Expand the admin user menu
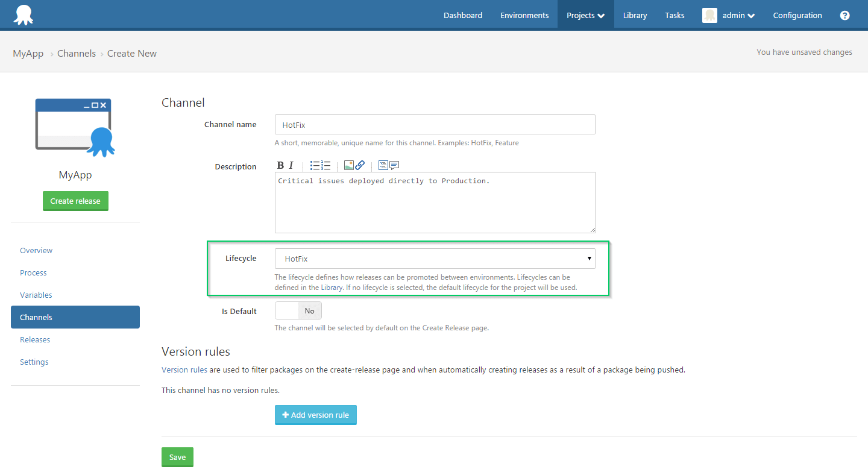 (x=729, y=16)
